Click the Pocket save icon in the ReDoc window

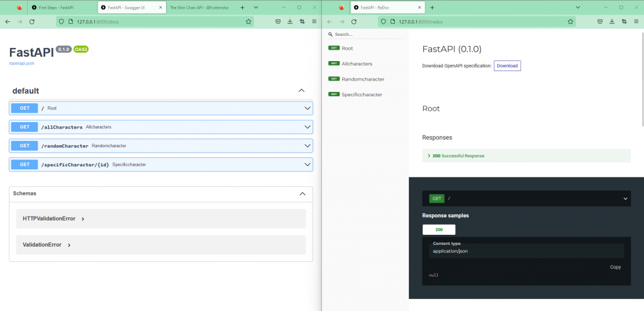tap(600, 21)
